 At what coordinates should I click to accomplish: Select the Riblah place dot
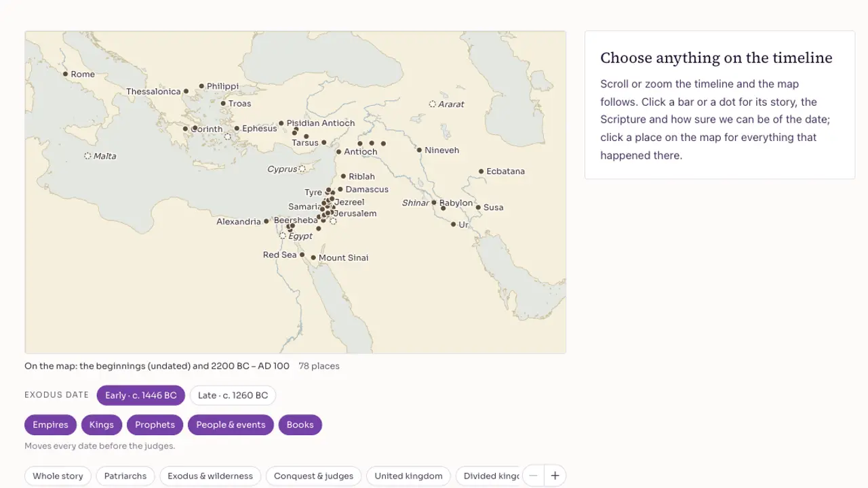(x=343, y=176)
